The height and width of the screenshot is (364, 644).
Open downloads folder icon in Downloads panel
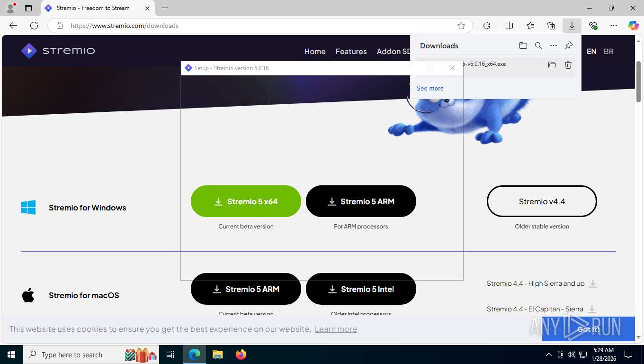click(x=523, y=45)
